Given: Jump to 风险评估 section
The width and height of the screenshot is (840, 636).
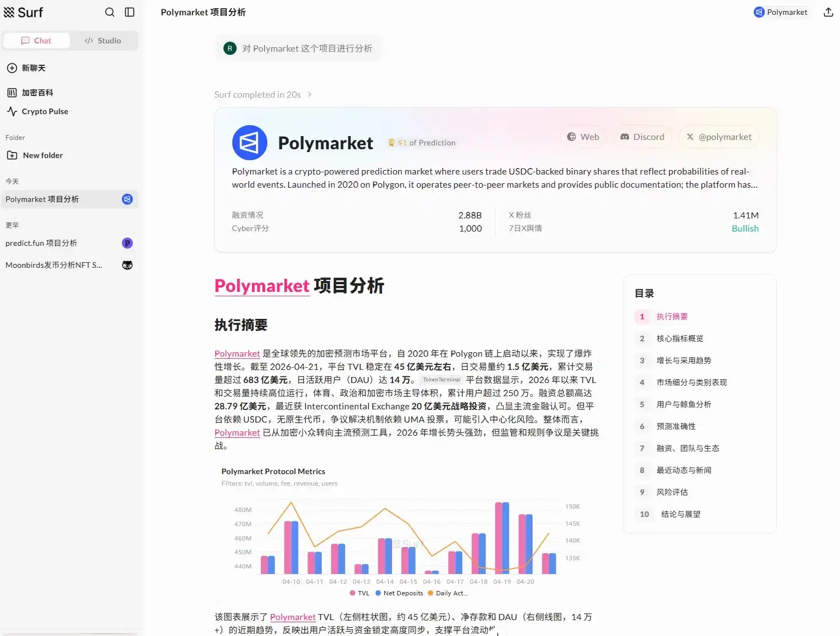Looking at the screenshot, I should (x=672, y=492).
